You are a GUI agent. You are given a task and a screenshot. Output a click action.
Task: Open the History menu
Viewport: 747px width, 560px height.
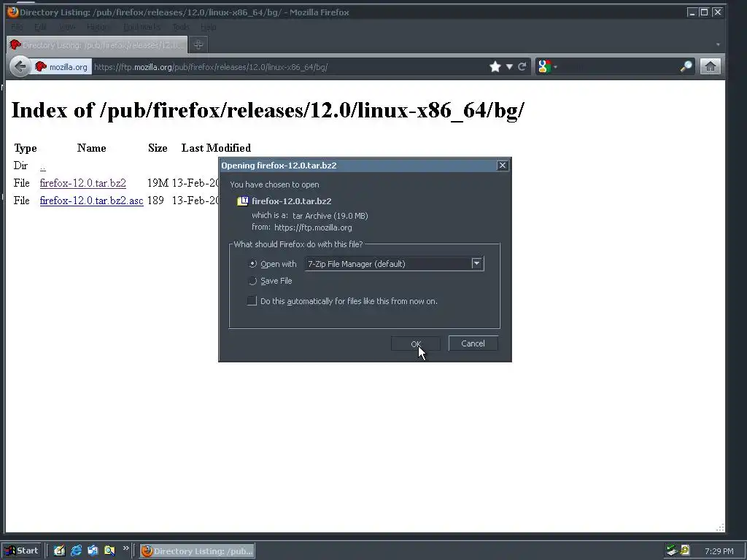[98, 27]
